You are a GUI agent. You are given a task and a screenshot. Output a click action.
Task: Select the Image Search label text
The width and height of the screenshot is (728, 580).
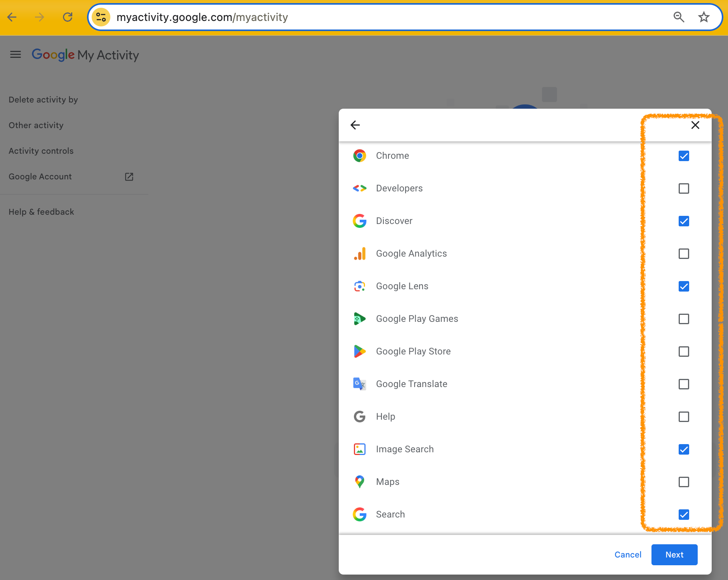pos(405,449)
